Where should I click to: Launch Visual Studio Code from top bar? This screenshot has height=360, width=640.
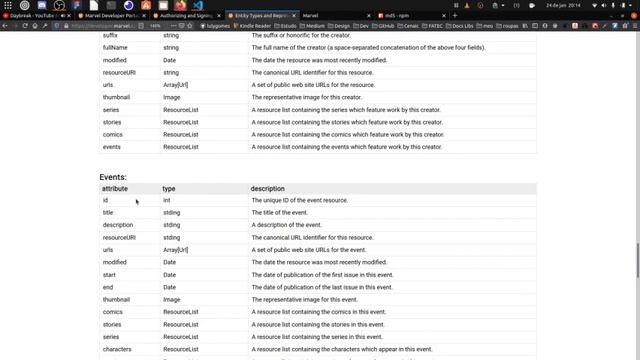198,5
